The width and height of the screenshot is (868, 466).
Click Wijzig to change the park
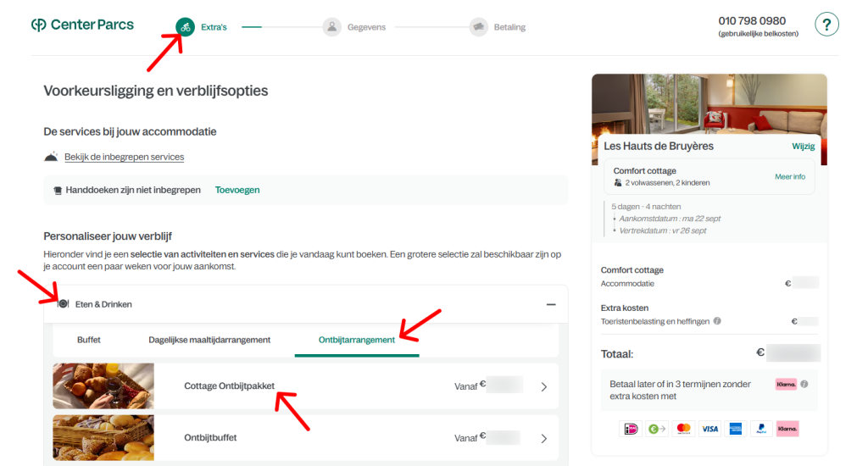click(804, 146)
